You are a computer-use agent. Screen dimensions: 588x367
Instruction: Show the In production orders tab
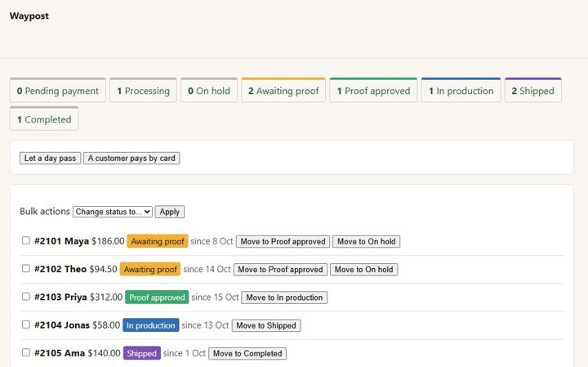click(x=461, y=91)
